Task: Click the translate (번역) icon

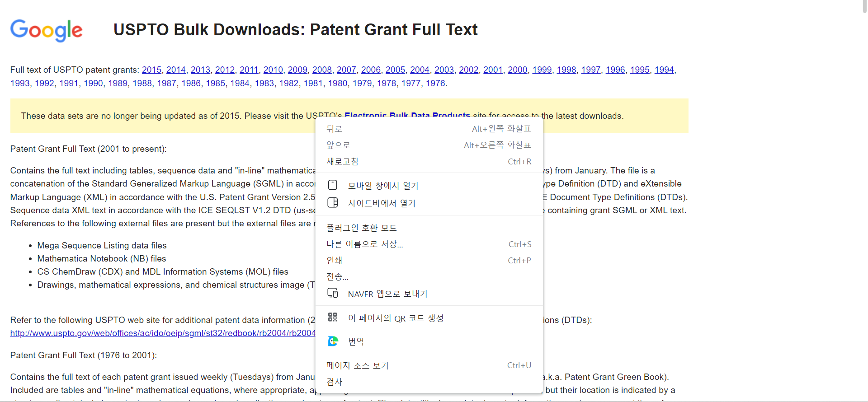Action: tap(333, 341)
